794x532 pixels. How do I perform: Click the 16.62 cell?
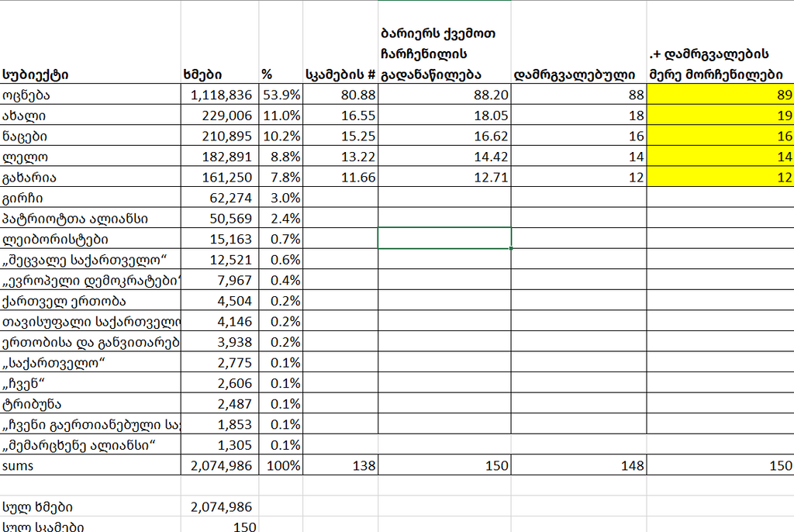[x=444, y=136]
